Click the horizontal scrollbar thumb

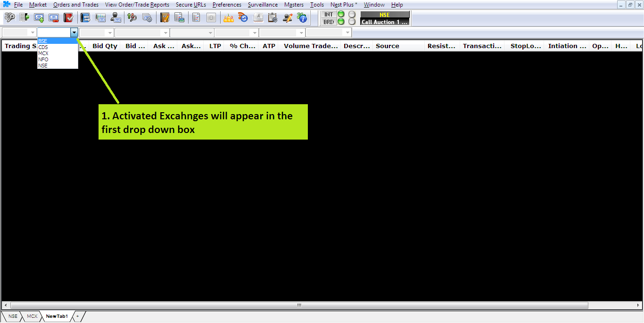tap(299, 305)
